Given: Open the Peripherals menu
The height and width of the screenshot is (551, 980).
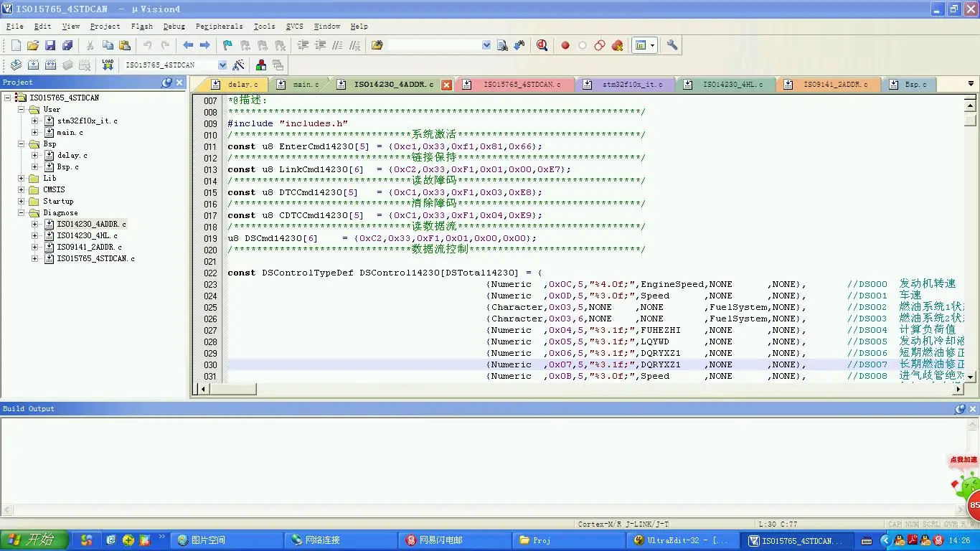Looking at the screenshot, I should tap(219, 27).
